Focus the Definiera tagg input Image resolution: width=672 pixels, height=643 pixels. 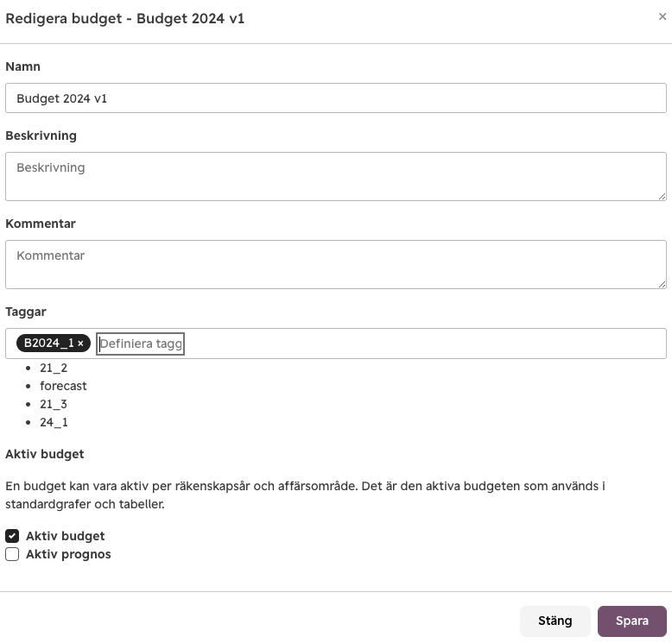pyautogui.click(x=140, y=344)
